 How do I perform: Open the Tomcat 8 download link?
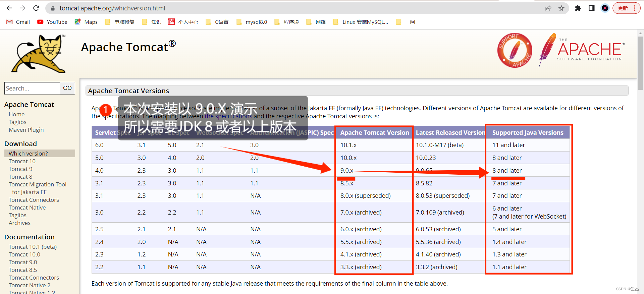point(20,177)
